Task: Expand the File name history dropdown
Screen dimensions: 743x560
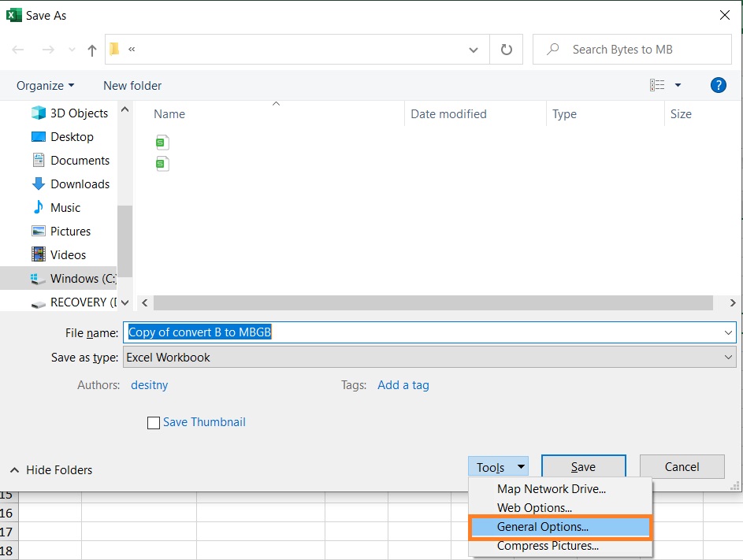Action: point(729,332)
